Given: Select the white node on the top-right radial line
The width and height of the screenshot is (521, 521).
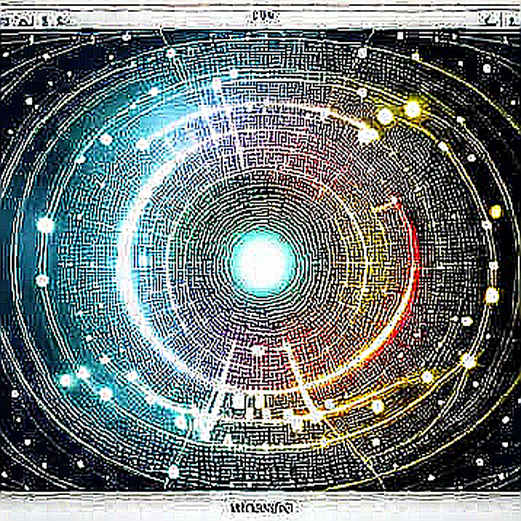Looking at the screenshot, I should click(362, 52).
